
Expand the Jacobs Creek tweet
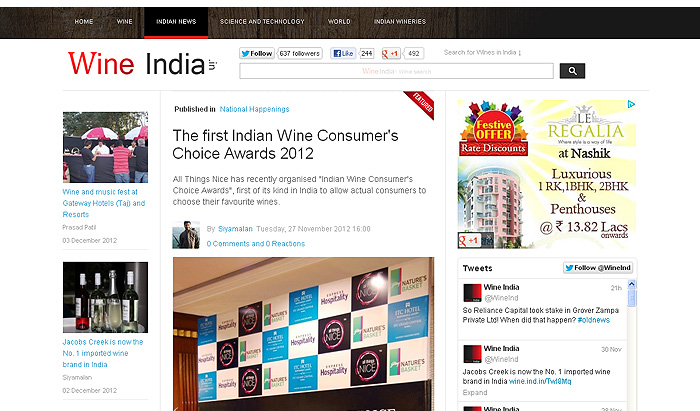pyautogui.click(x=475, y=393)
